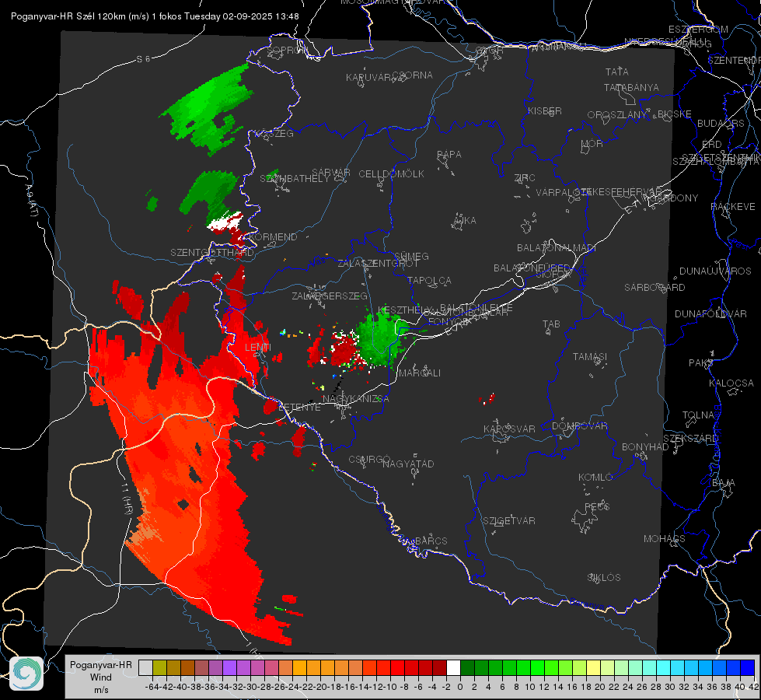Click the legend tick label '42'
This screenshot has width=761, height=700.
click(753, 687)
